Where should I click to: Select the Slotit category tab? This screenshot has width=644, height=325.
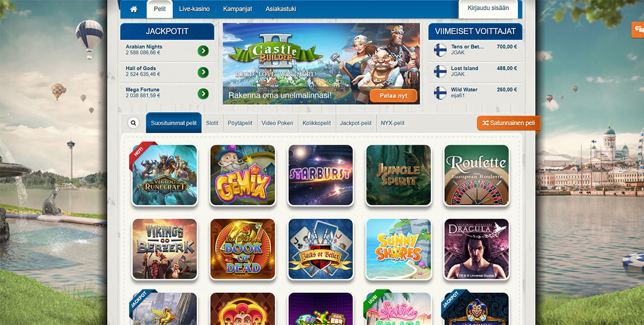point(212,123)
